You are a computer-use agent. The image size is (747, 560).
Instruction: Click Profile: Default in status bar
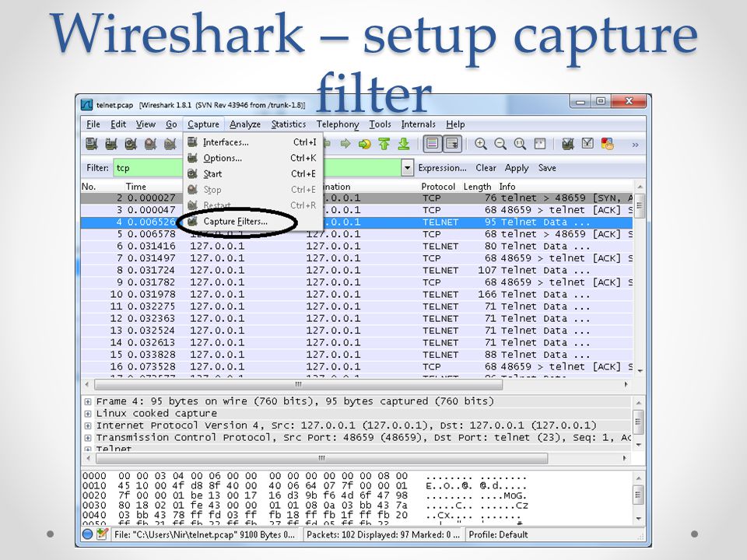tap(498, 535)
